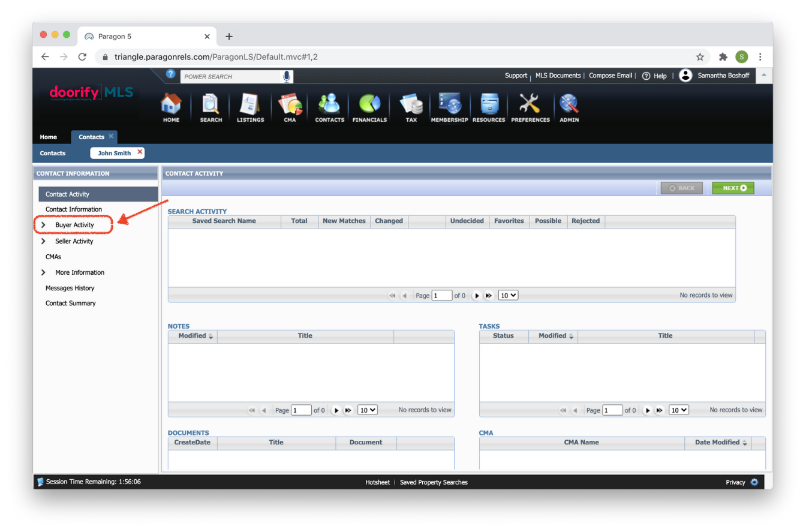Switch to the Home tab

coord(49,137)
